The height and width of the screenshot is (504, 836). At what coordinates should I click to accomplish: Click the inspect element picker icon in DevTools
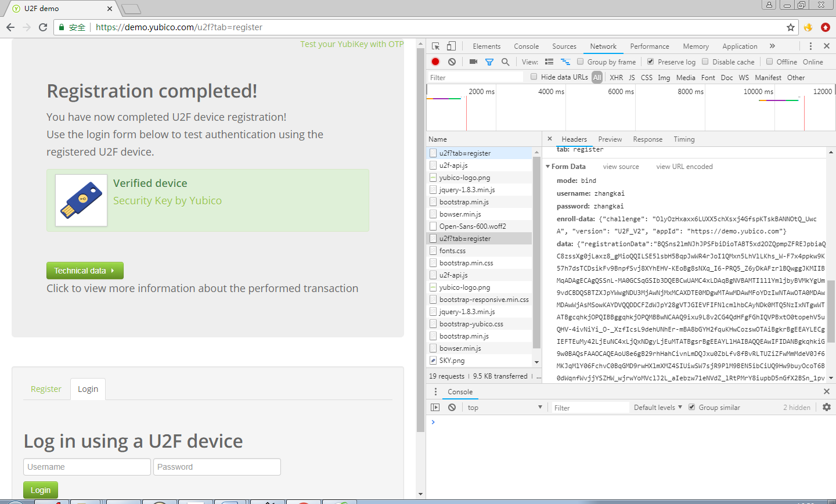coord(435,46)
